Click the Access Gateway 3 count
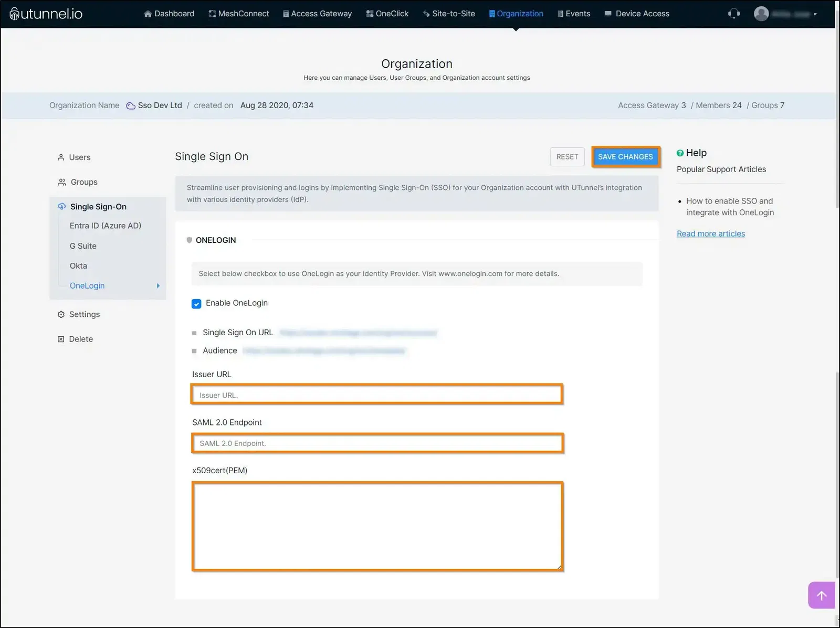 click(652, 105)
